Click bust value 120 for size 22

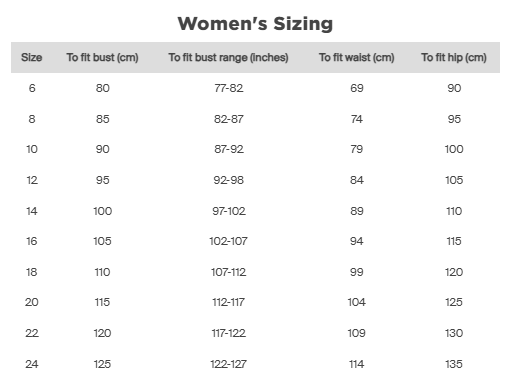point(102,333)
